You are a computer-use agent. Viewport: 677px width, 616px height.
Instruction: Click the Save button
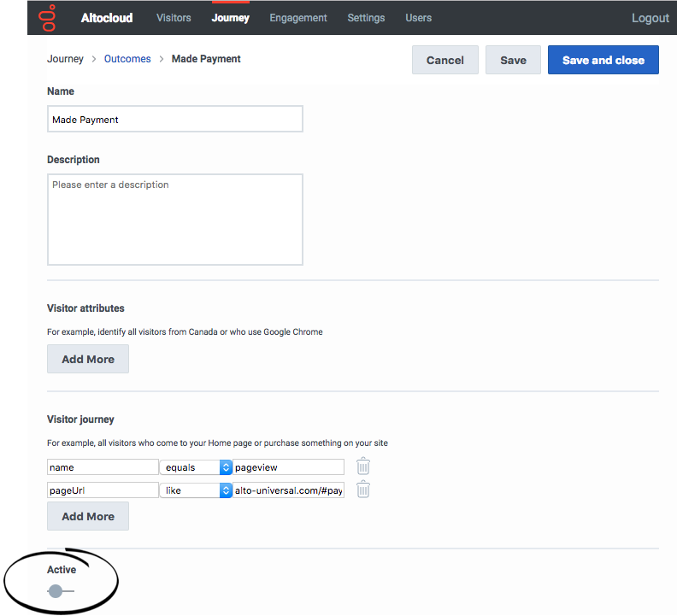pyautogui.click(x=513, y=60)
